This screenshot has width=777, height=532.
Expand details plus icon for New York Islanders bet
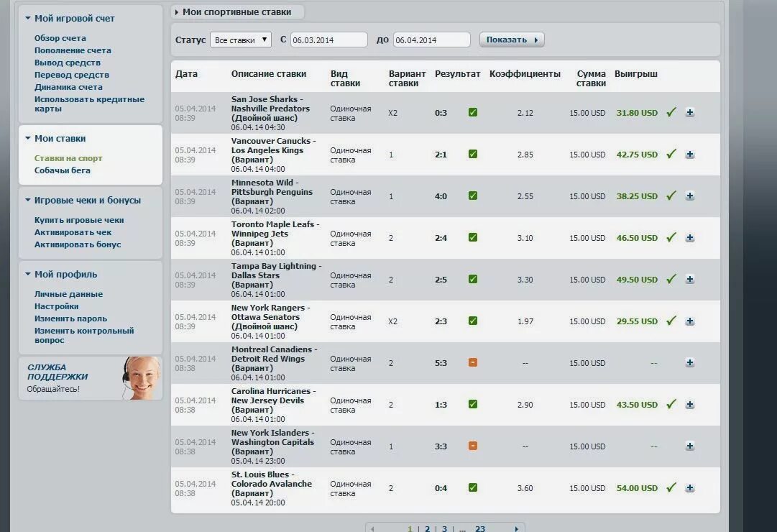click(x=689, y=446)
